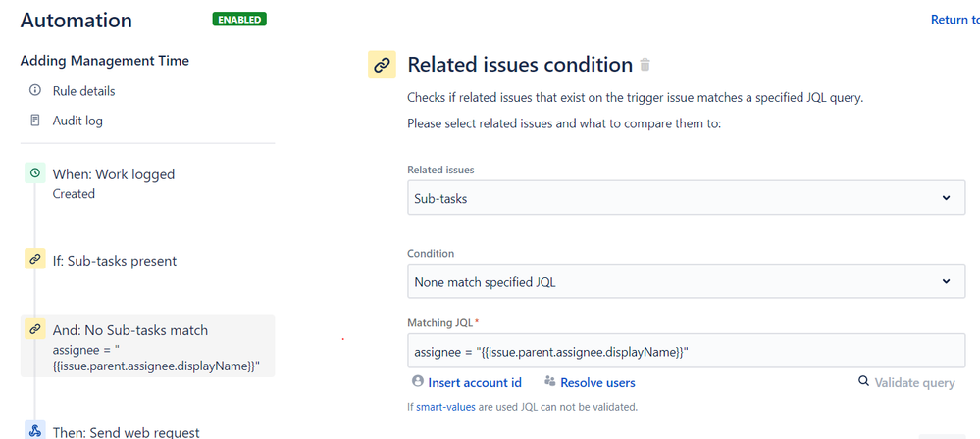Click Resolve users link
Screen dimensions: 980x439
pyautogui.click(x=597, y=382)
